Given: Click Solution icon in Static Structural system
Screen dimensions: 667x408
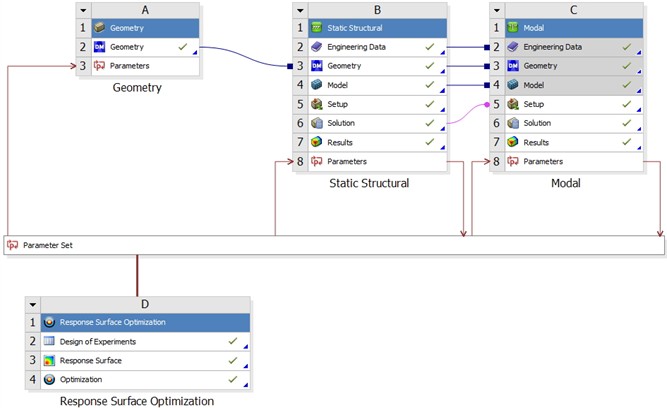Looking at the screenshot, I should pos(316,123).
